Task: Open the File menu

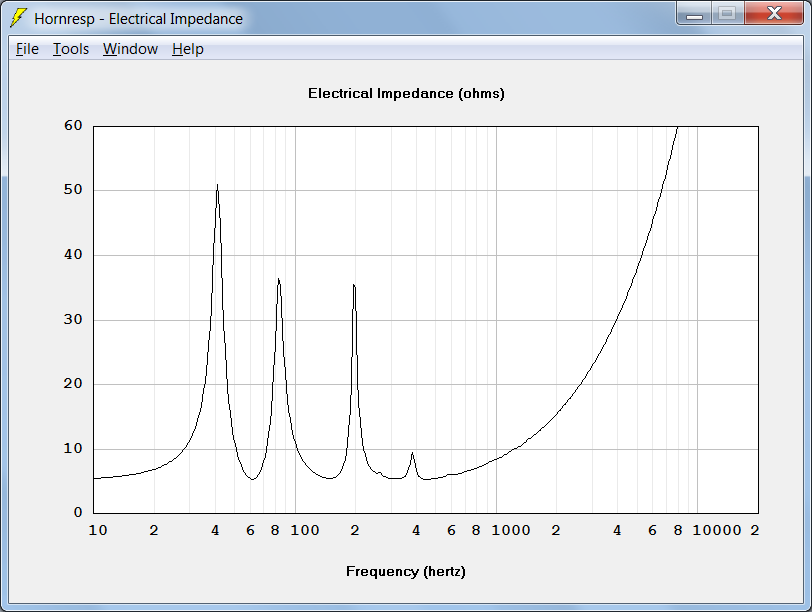Action: coord(27,49)
